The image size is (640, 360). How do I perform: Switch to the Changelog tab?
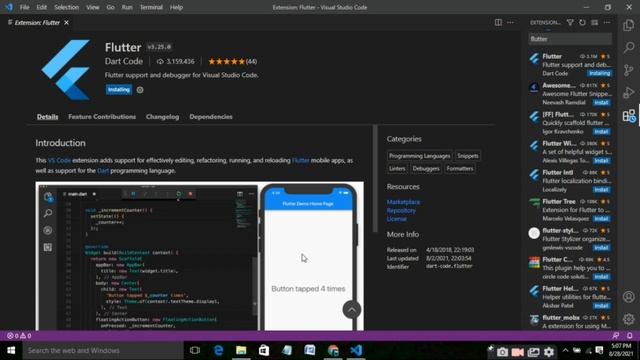(162, 117)
